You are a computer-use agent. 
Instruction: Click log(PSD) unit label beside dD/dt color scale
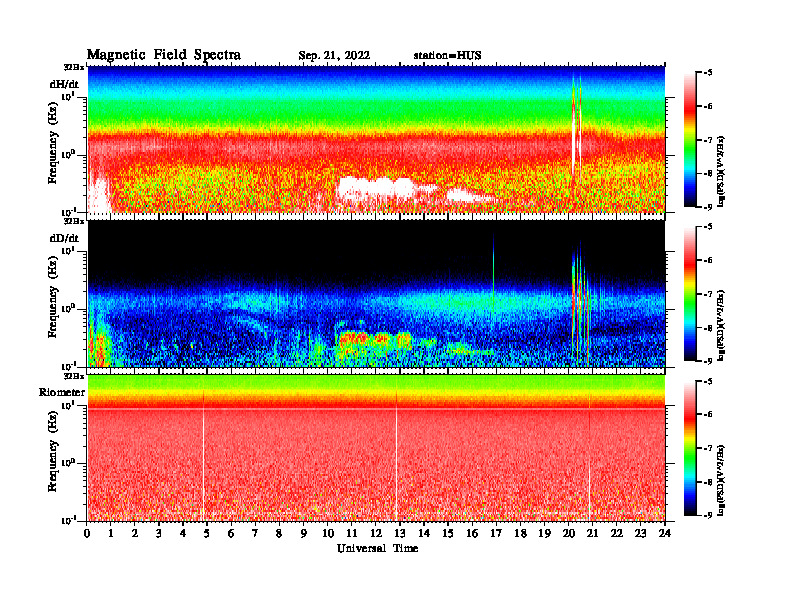coord(722,325)
